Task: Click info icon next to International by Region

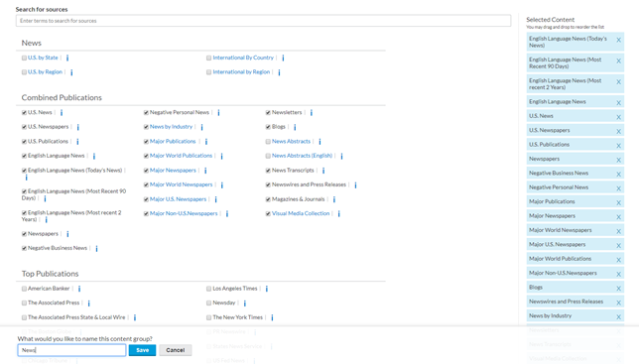Action: point(279,72)
